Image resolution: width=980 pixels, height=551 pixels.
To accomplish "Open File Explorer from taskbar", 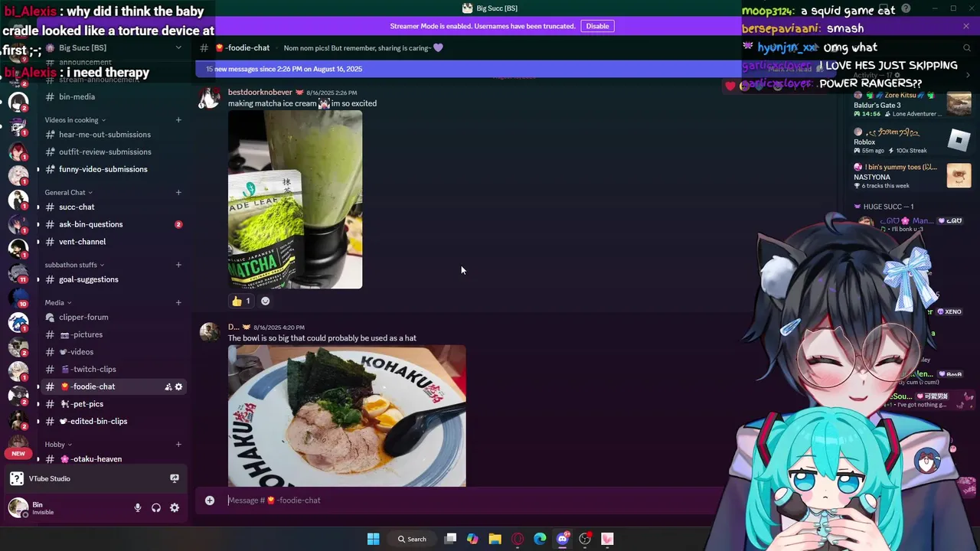I will (495, 539).
